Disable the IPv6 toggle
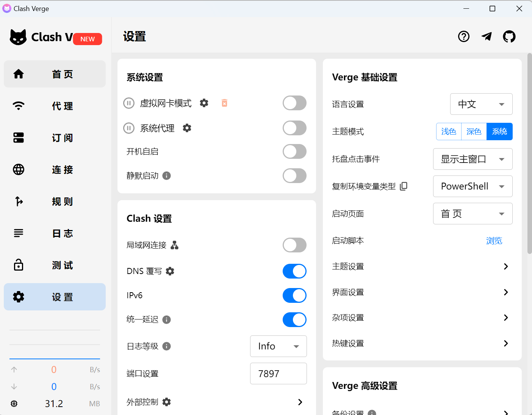The image size is (532, 415). pos(294,295)
